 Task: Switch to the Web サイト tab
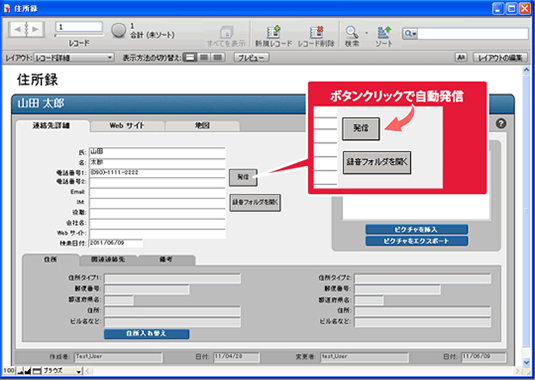coord(127,126)
